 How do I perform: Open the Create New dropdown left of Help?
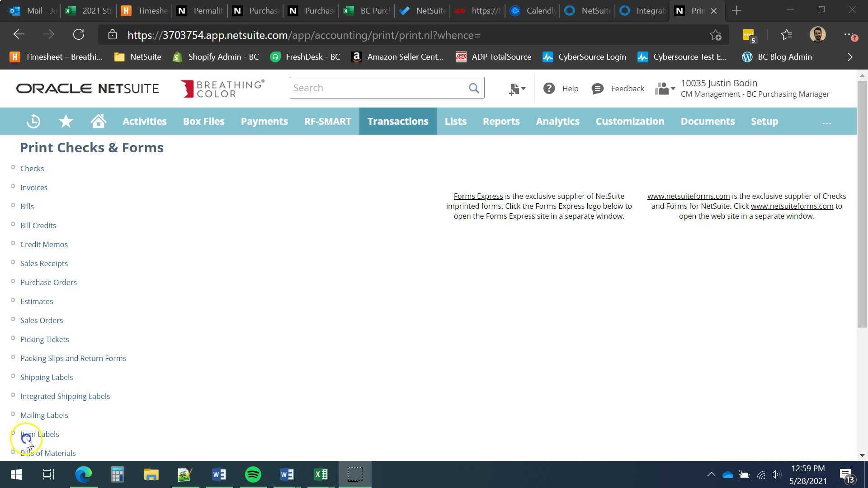(516, 88)
